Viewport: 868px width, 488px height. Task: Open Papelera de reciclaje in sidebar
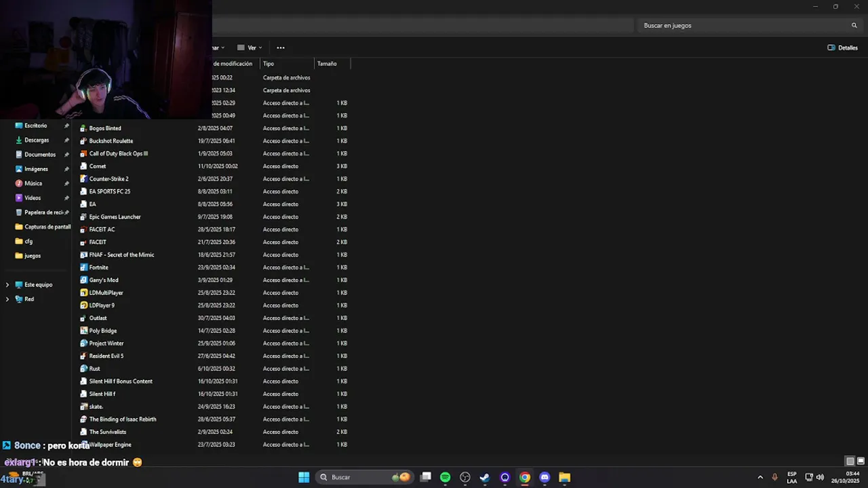40,213
